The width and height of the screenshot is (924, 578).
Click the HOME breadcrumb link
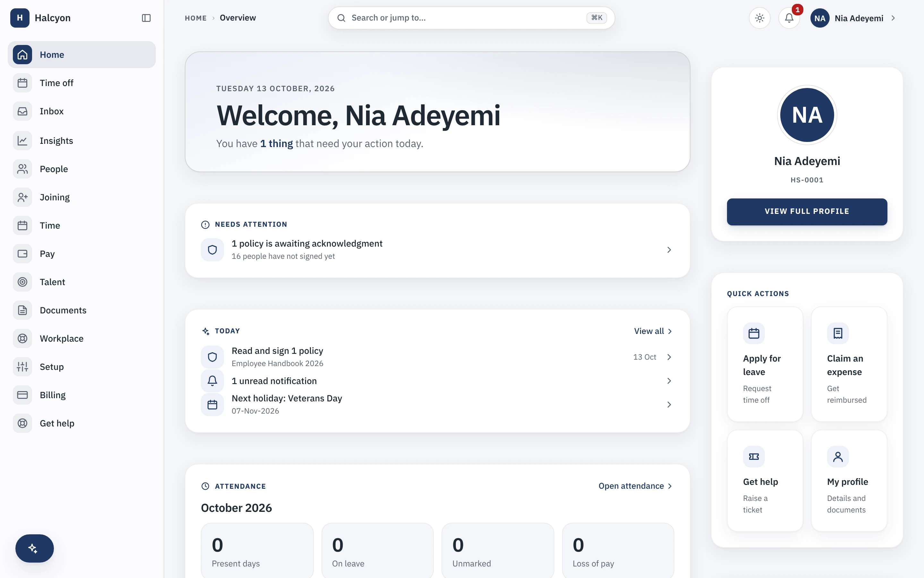195,18
